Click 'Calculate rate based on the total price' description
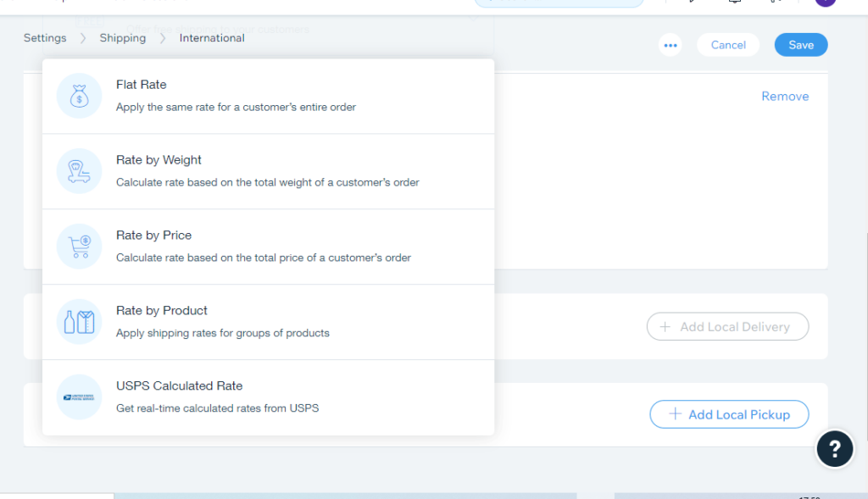The height and width of the screenshot is (499, 868). [264, 258]
